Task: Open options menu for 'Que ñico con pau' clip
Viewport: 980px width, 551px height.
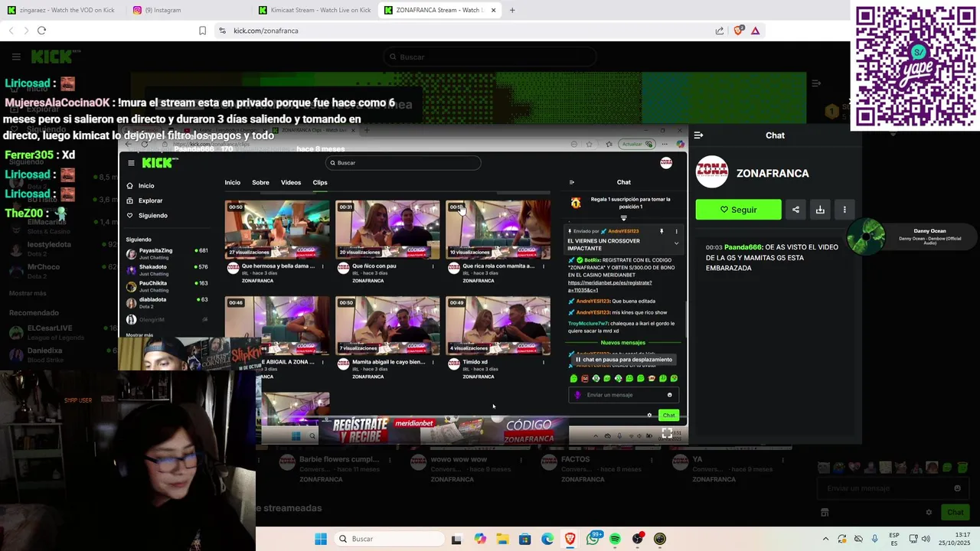Action: click(x=433, y=266)
